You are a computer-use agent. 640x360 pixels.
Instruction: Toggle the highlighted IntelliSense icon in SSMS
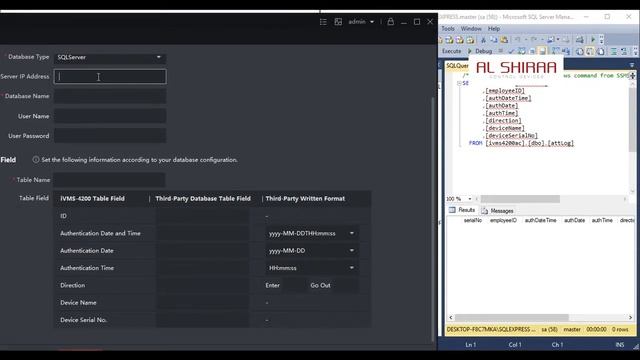[x=542, y=51]
